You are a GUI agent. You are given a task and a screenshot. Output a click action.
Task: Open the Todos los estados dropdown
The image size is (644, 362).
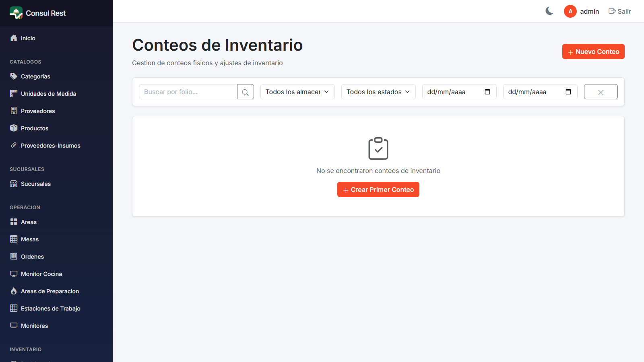(x=378, y=92)
